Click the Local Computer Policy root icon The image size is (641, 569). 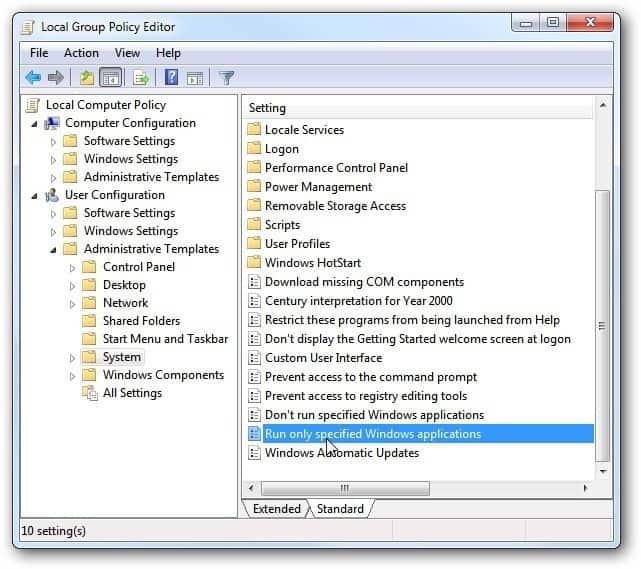click(33, 105)
